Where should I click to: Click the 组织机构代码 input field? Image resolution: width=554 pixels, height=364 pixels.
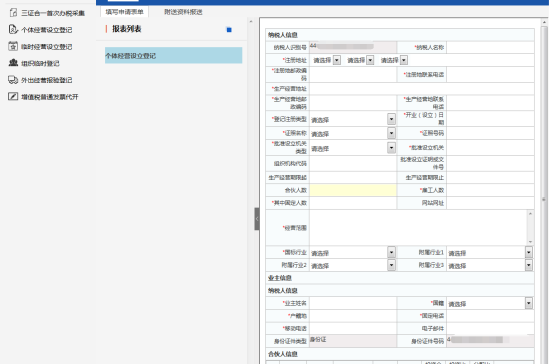coord(353,163)
